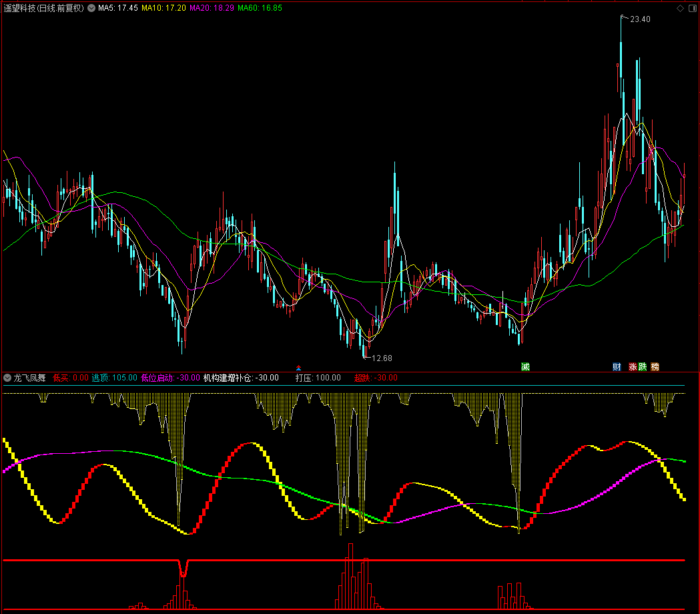Click the small red-blue arrow marker on the date axis
This screenshot has width=700, height=614.
tap(299, 368)
